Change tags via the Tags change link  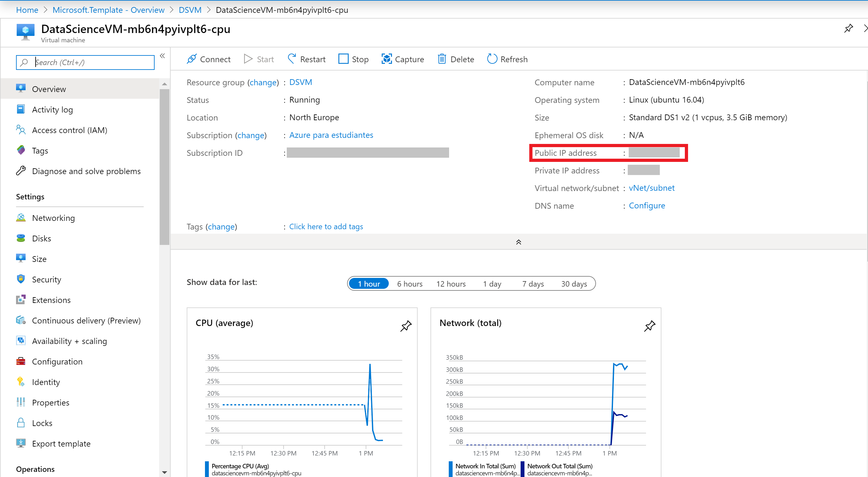[x=221, y=227]
